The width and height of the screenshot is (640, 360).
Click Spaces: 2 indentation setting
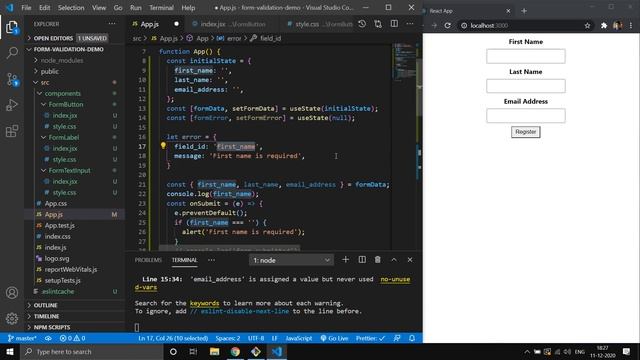tap(228, 338)
